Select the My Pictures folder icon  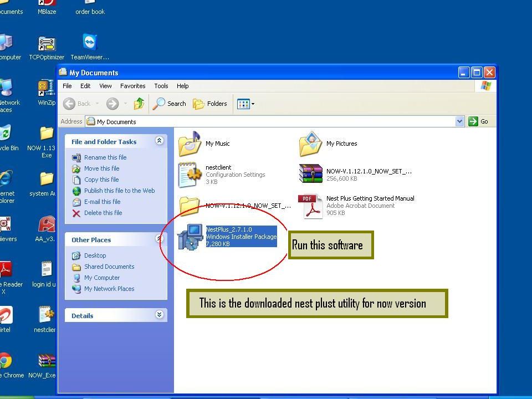(310, 144)
